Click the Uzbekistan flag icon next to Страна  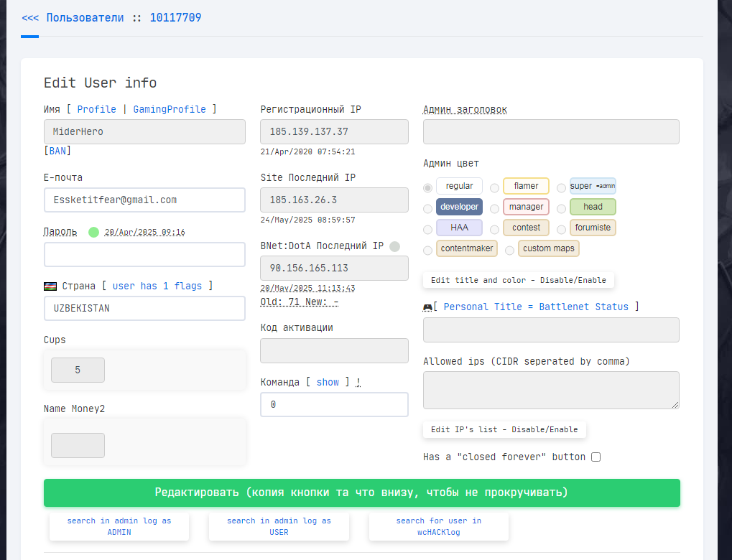point(50,286)
